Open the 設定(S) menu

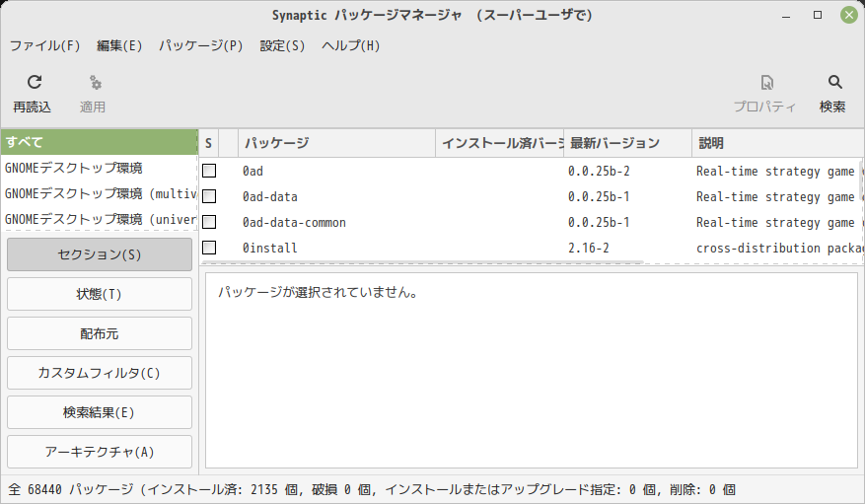[282, 45]
